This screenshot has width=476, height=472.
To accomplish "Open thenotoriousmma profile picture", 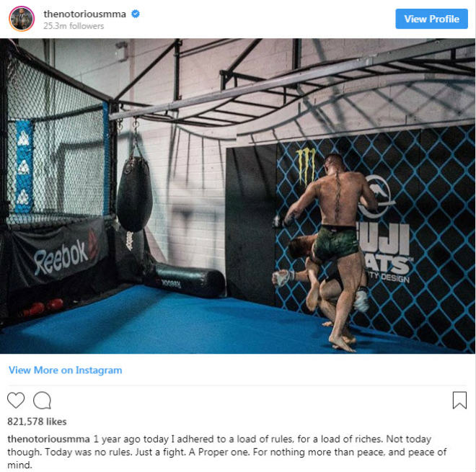I will [x=22, y=19].
